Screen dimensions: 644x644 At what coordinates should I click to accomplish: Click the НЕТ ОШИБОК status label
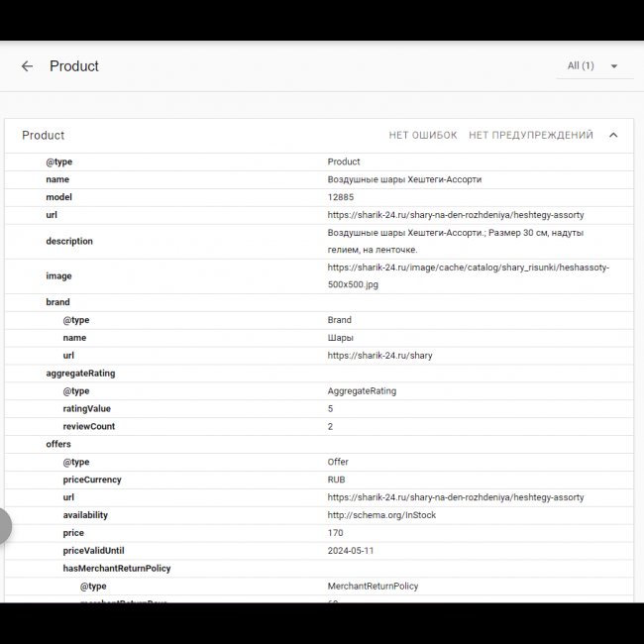point(423,136)
